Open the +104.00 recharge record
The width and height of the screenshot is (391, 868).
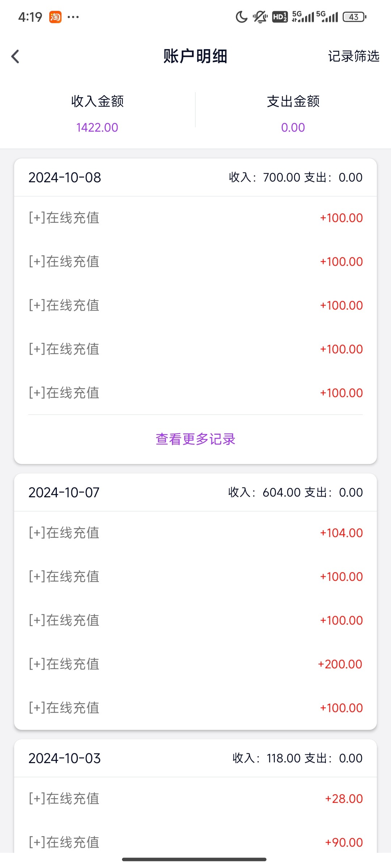pyautogui.click(x=195, y=533)
